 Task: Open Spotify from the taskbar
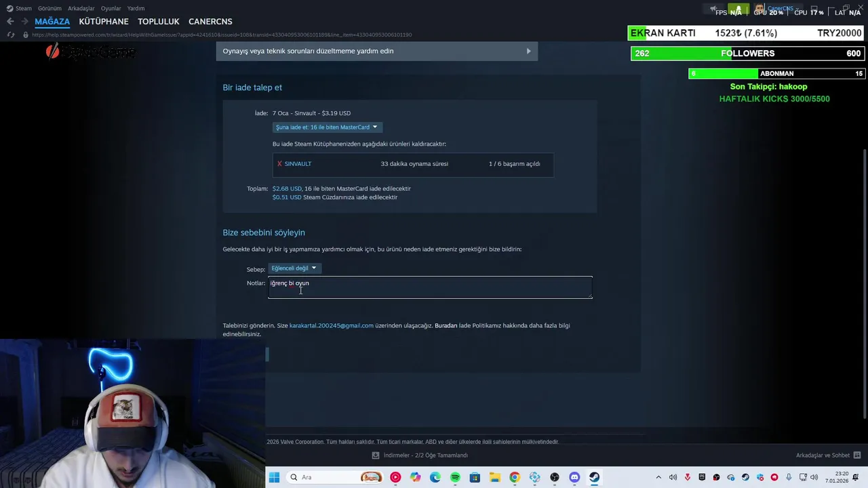(x=455, y=477)
